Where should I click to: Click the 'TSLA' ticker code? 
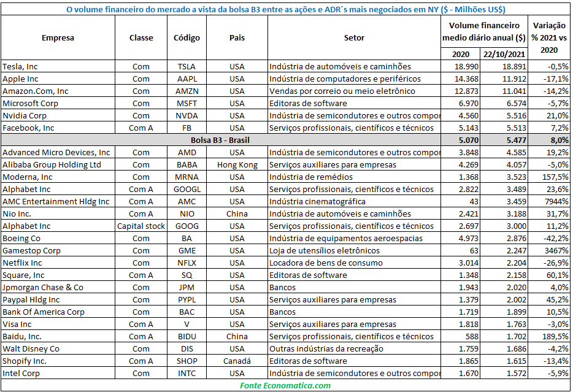187,66
